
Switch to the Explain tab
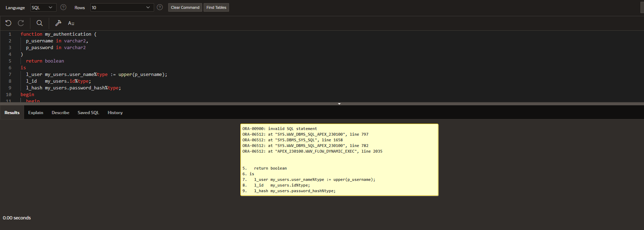click(36, 113)
